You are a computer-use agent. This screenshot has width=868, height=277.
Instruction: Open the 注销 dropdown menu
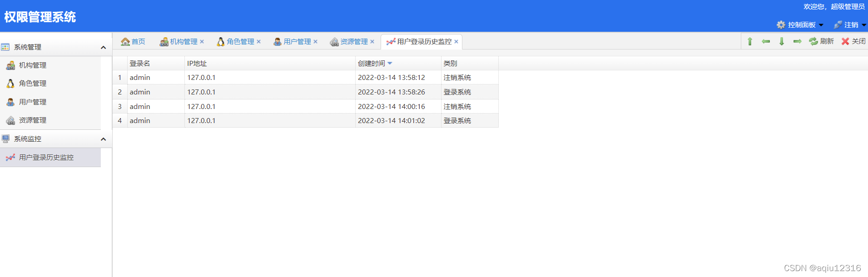(x=850, y=25)
